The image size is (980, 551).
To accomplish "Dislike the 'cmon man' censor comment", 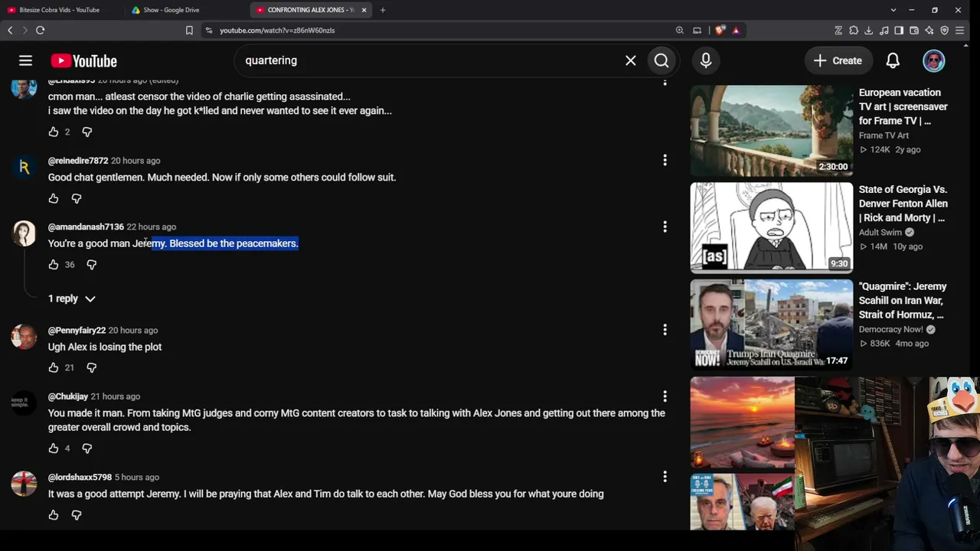I will point(87,132).
